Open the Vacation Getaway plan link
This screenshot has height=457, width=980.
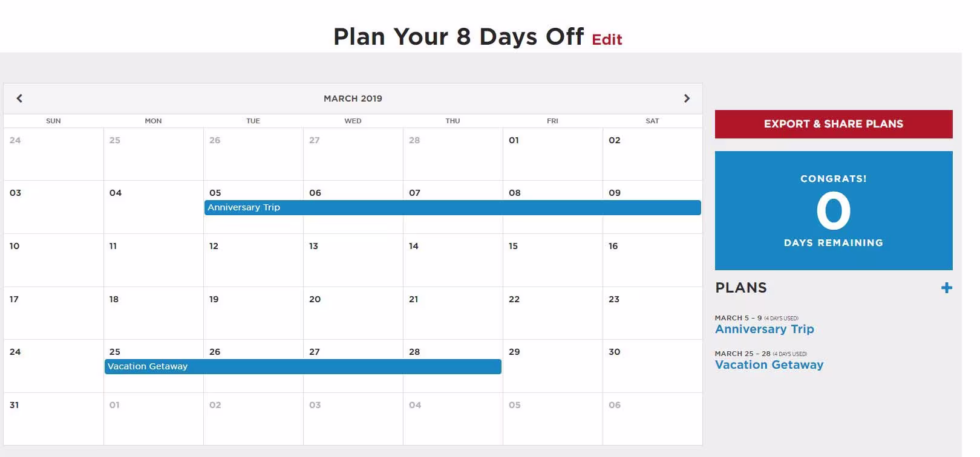click(769, 365)
